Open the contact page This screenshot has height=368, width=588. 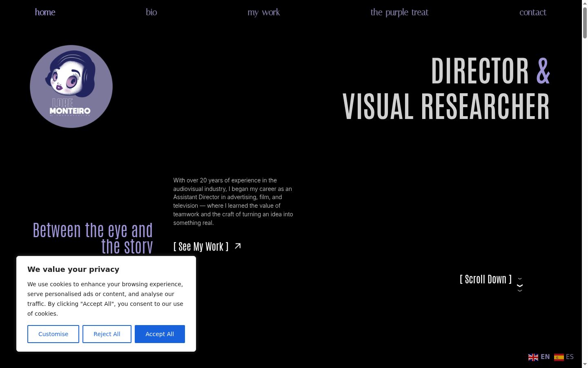click(532, 12)
